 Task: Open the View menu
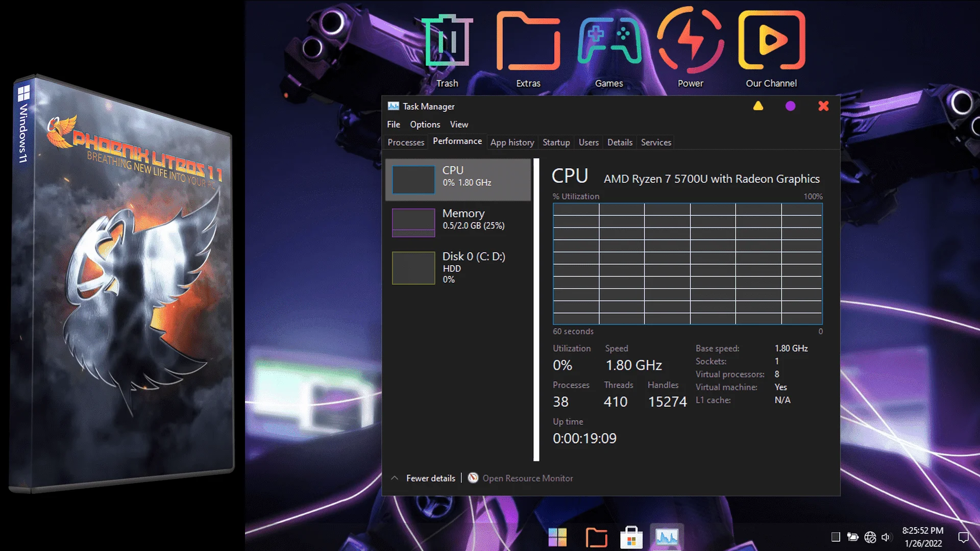pos(459,124)
